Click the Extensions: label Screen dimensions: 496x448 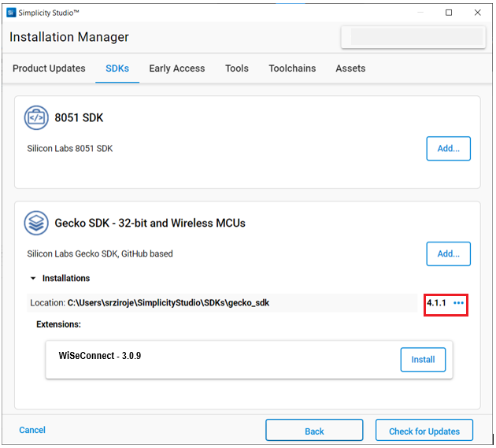pyautogui.click(x=58, y=324)
